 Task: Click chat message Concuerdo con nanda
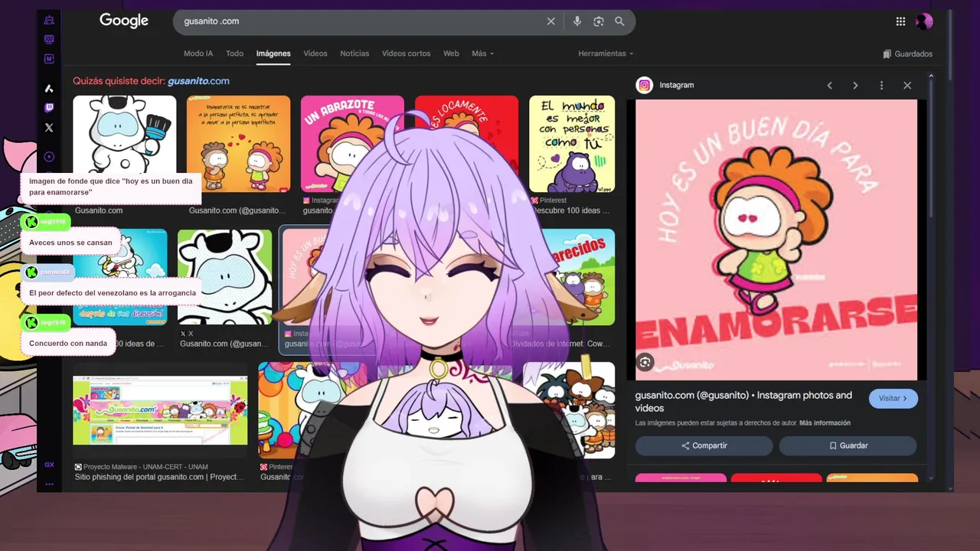[x=68, y=344]
